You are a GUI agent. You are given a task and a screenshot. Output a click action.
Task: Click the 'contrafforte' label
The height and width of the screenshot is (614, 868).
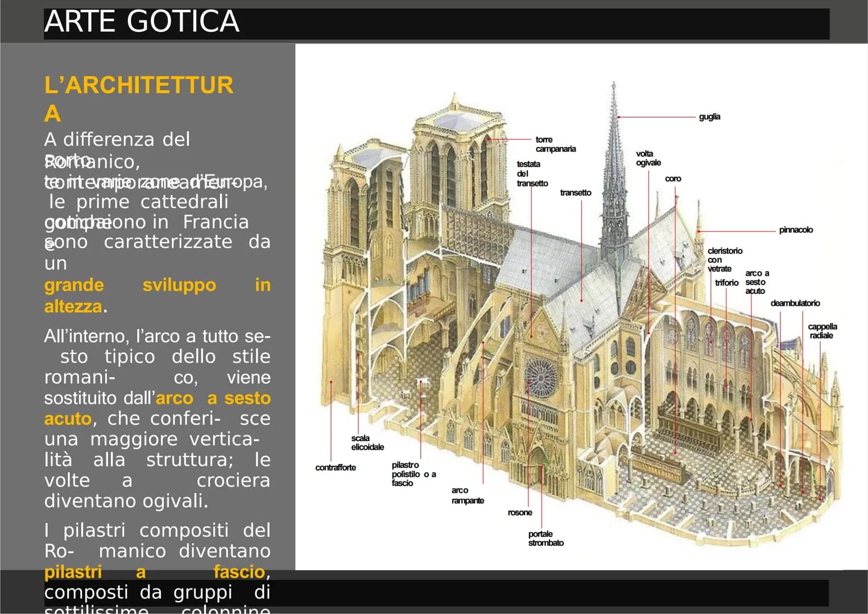point(336,467)
